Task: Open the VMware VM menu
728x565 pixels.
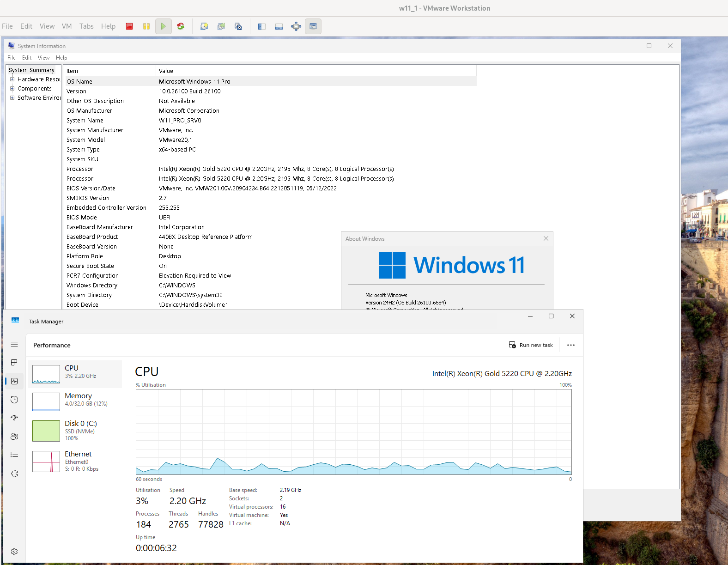Action: (x=67, y=26)
